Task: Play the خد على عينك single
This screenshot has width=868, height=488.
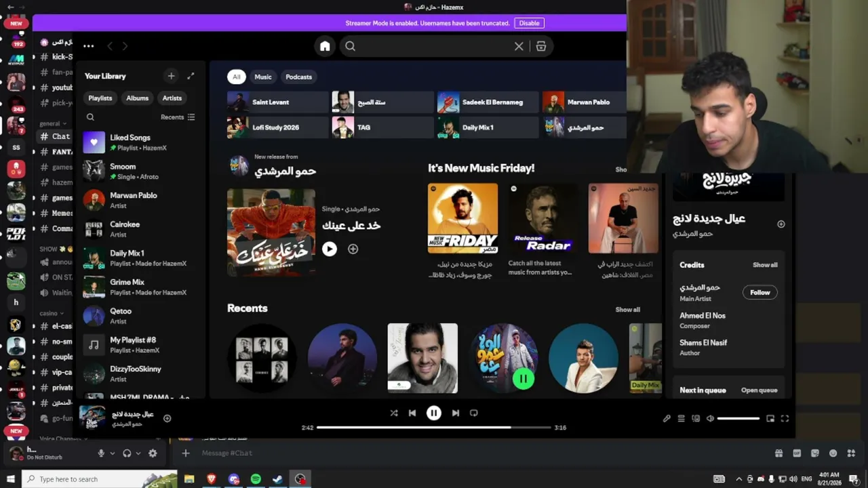Action: [x=330, y=249]
